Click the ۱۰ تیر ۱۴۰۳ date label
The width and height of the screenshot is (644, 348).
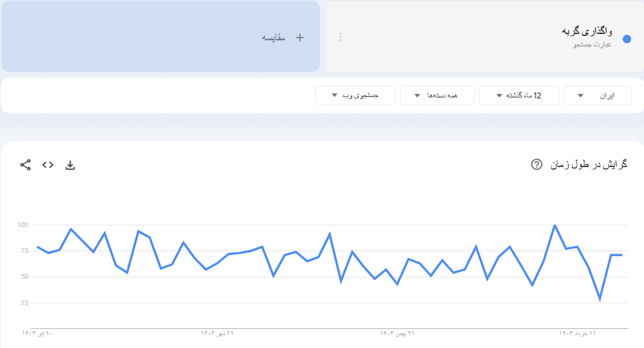click(x=37, y=333)
